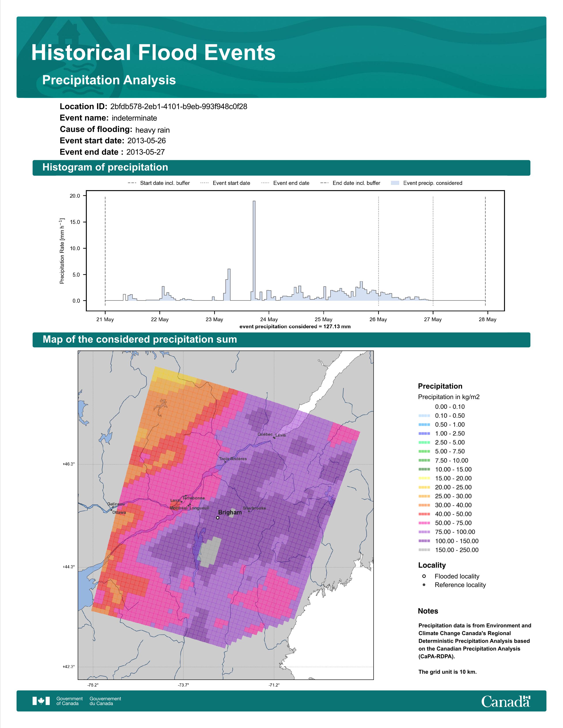The width and height of the screenshot is (563, 728).
Task: Click the 50.00 - 75.00 legend swatch
Action: point(424,523)
